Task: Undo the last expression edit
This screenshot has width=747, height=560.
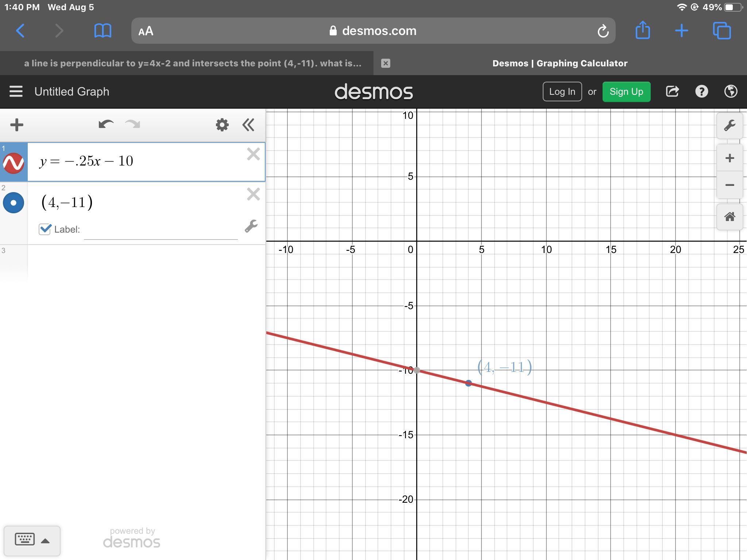Action: [106, 125]
